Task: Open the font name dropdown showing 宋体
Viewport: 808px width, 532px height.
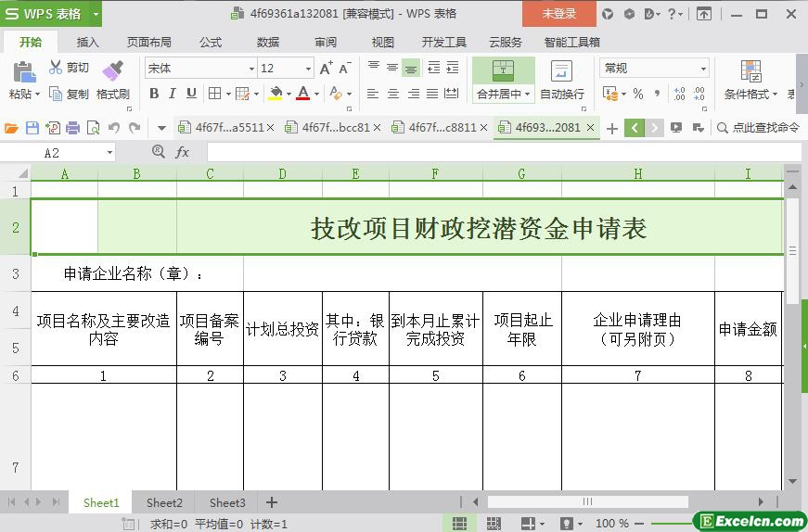Action: pos(250,69)
